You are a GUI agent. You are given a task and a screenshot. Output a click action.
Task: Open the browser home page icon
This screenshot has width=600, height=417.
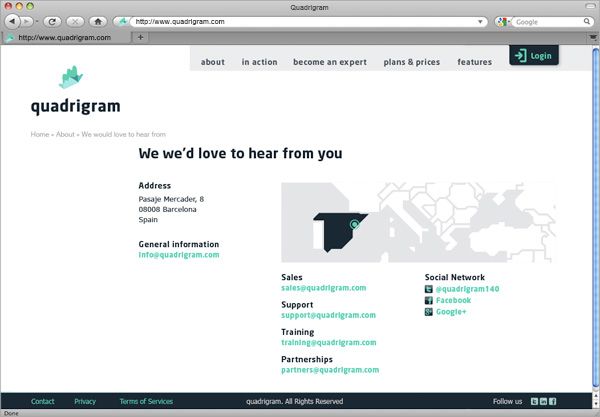pos(98,21)
